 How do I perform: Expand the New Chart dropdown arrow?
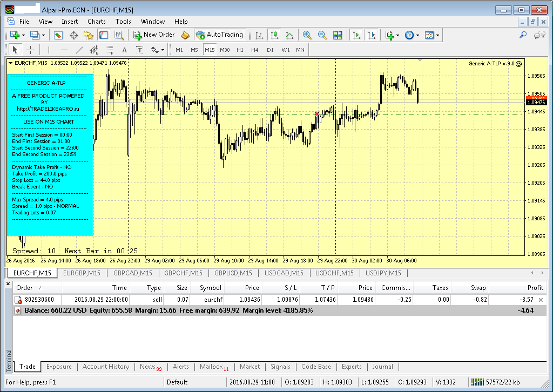tap(23, 35)
